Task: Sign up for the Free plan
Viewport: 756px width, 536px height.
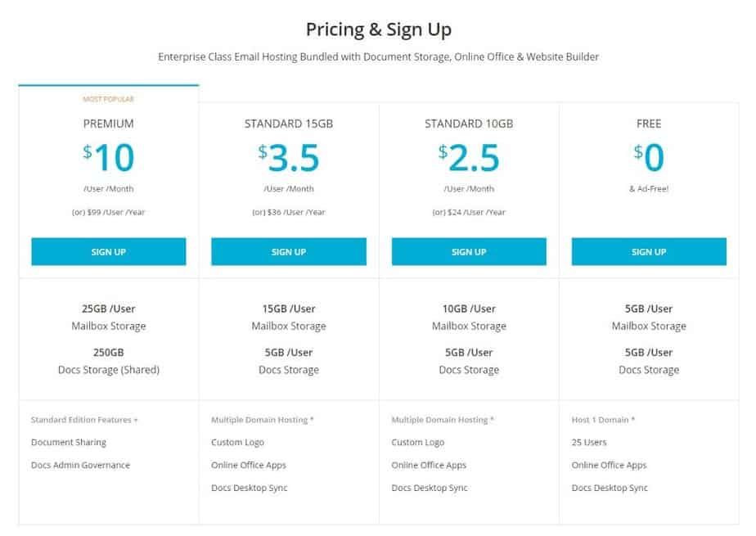Action: pos(649,252)
